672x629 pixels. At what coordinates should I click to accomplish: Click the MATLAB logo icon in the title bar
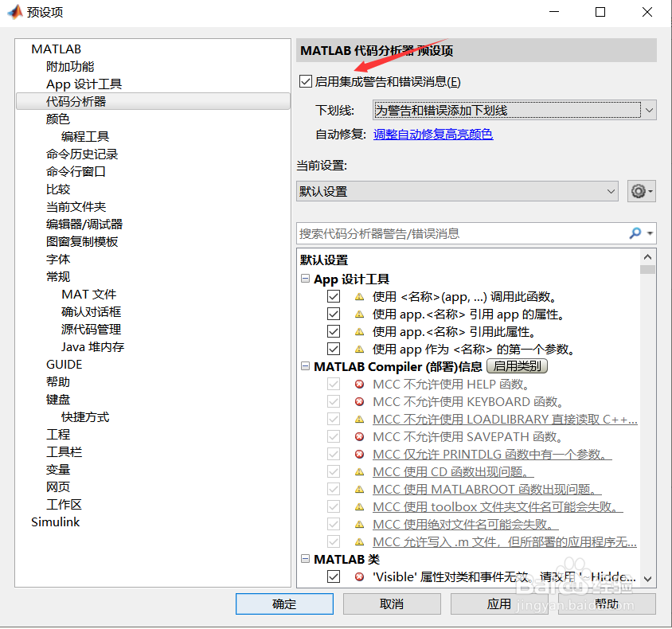(14, 12)
